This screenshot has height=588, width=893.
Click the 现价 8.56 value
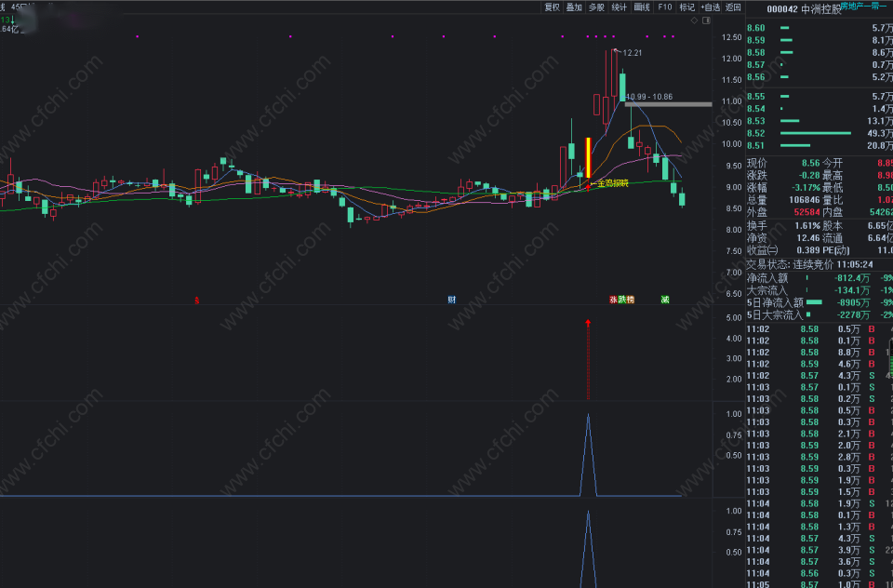click(x=809, y=164)
